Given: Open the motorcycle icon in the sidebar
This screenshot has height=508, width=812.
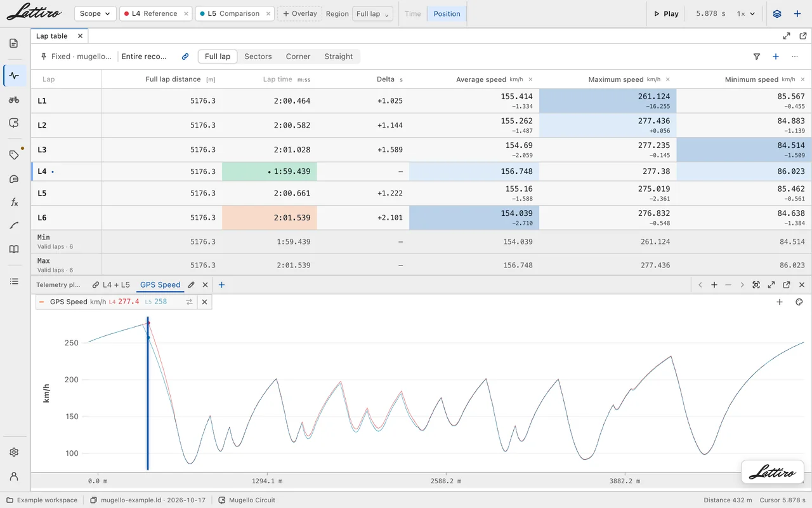Looking at the screenshot, I should 14,100.
